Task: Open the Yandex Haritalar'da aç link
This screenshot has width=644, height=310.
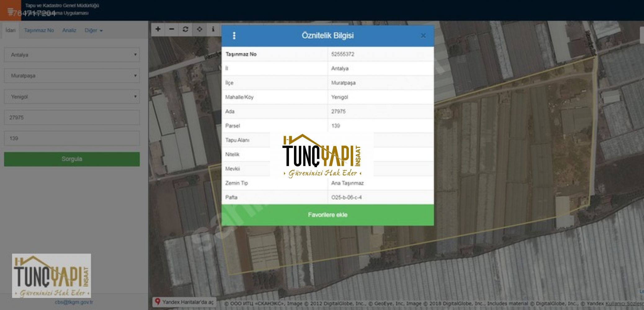Action: [184, 302]
